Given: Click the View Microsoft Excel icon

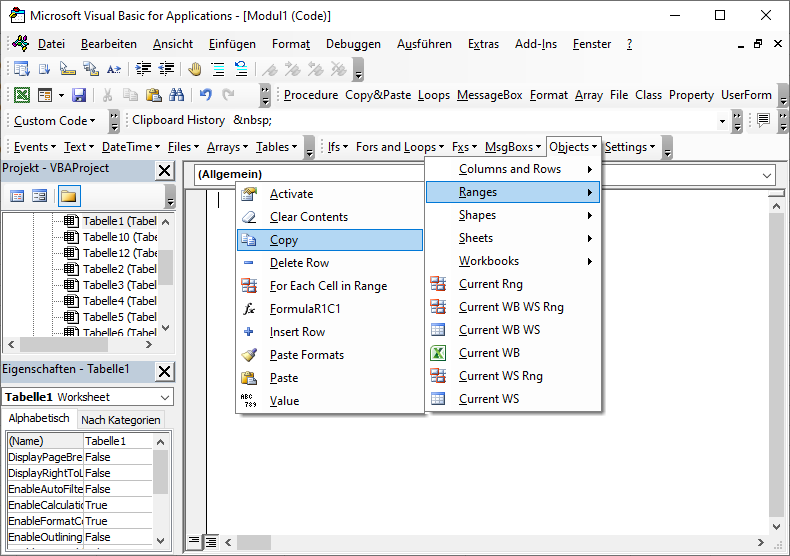Looking at the screenshot, I should coord(22,95).
